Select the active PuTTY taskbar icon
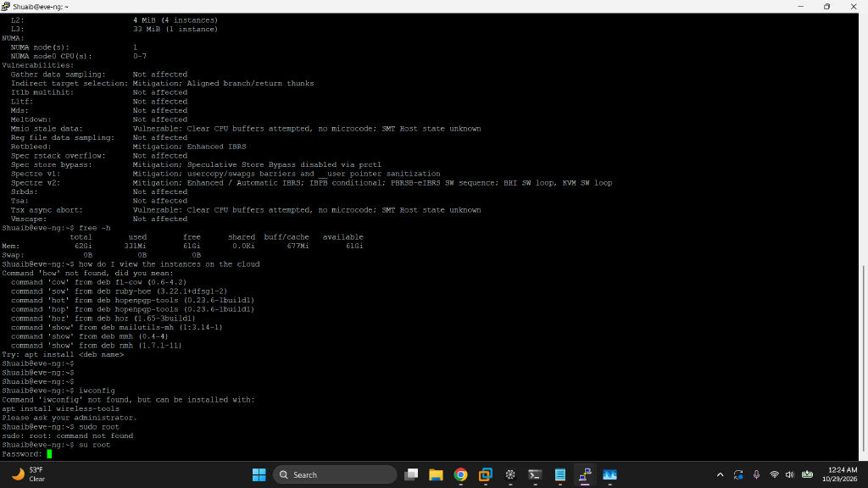 [585, 474]
